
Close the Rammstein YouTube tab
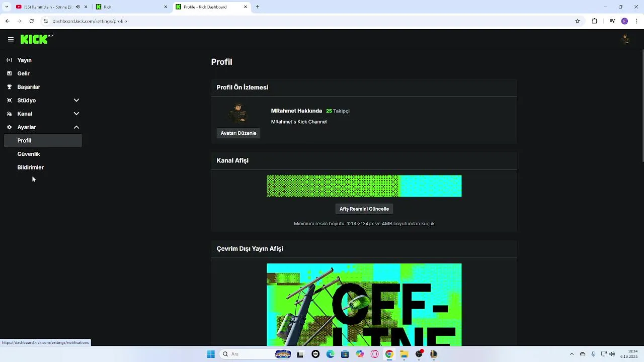pos(86,7)
